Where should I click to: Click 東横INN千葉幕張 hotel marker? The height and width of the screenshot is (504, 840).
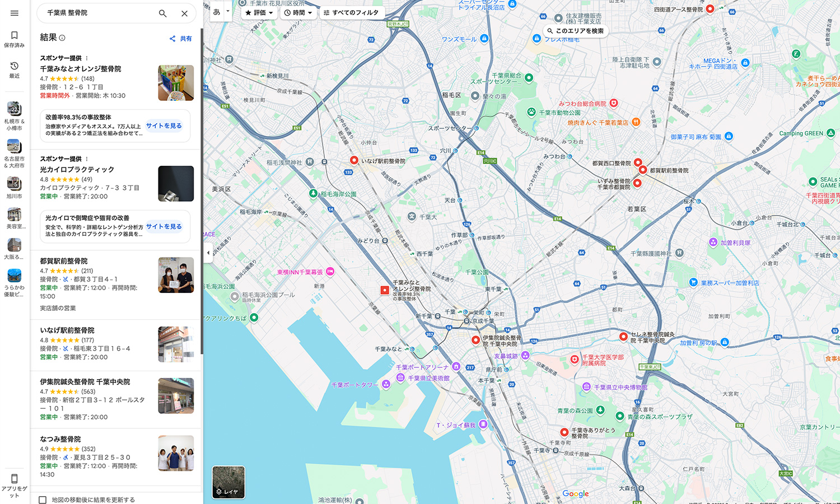pos(330,272)
